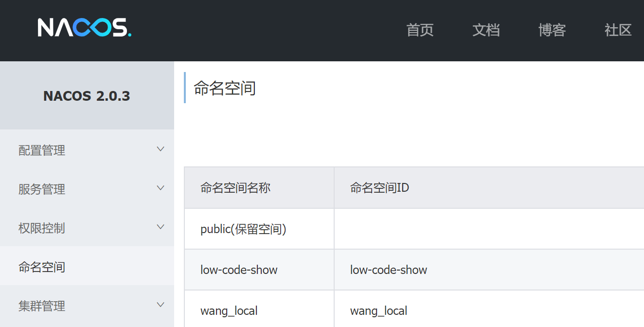Expand the 服务管理 sidebar menu
The height and width of the screenshot is (327, 644).
[42, 189]
